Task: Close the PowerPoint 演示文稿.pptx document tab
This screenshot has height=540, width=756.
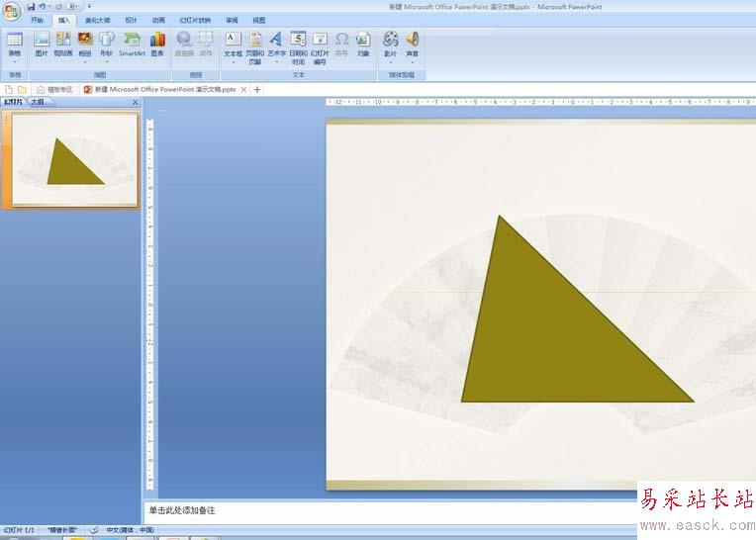Action: [x=243, y=90]
